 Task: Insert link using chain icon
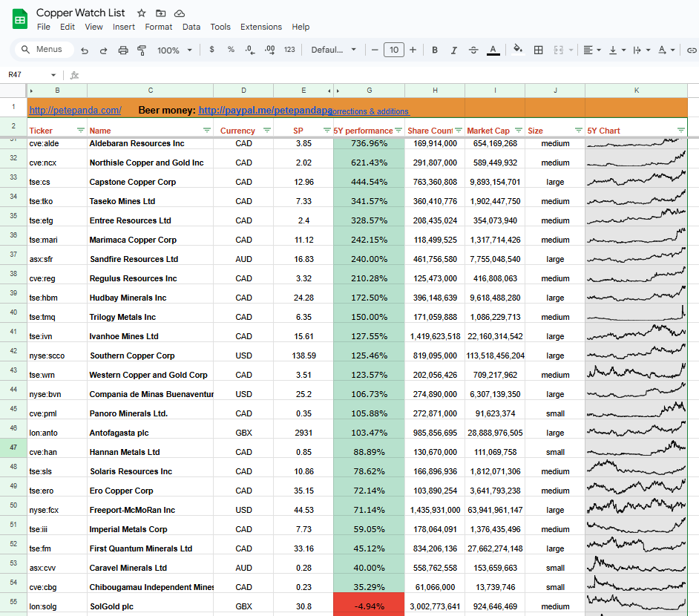coord(692,50)
